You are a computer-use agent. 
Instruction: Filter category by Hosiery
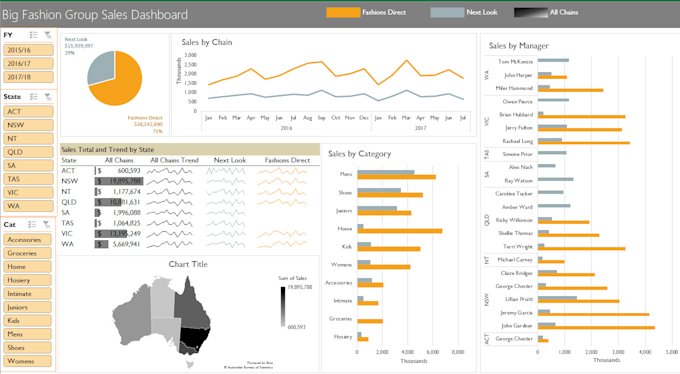pyautogui.click(x=27, y=280)
